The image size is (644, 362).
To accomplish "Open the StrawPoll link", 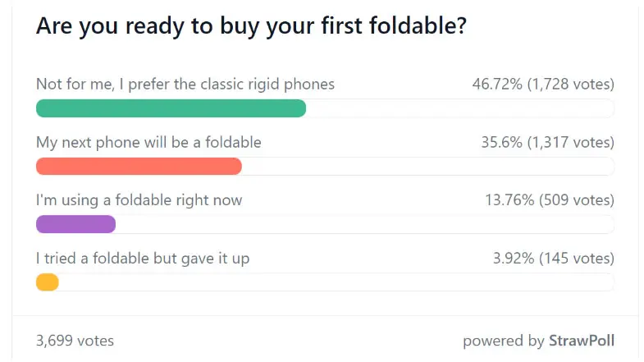I will [x=582, y=341].
